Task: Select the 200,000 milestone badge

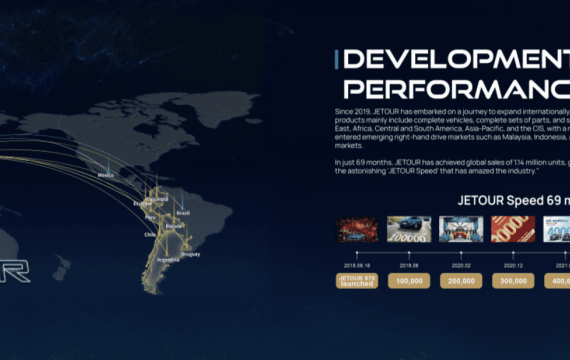Action: 461,281
